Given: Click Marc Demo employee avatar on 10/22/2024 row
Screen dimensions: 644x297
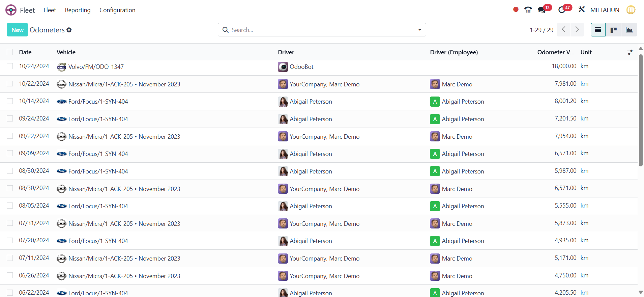Looking at the screenshot, I should tap(435, 84).
